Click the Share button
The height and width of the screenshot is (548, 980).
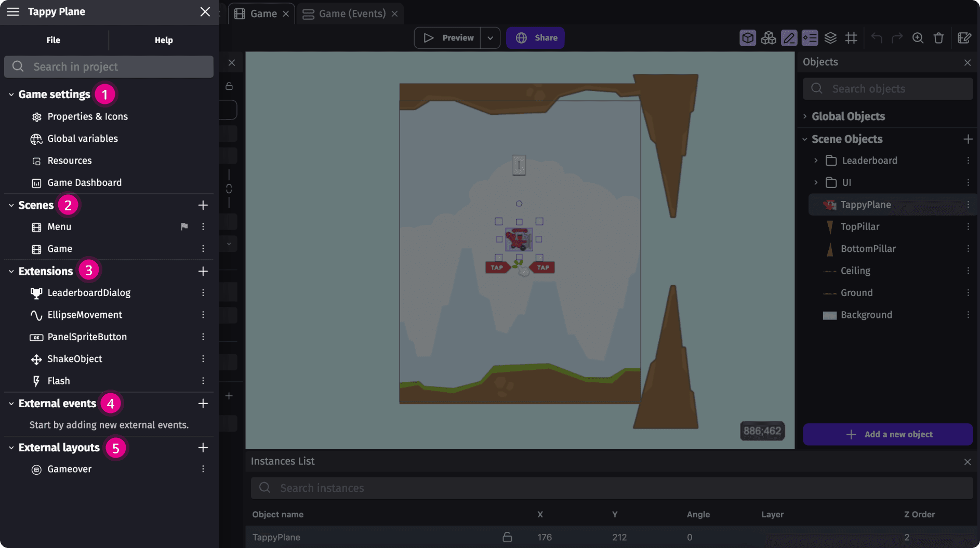535,38
